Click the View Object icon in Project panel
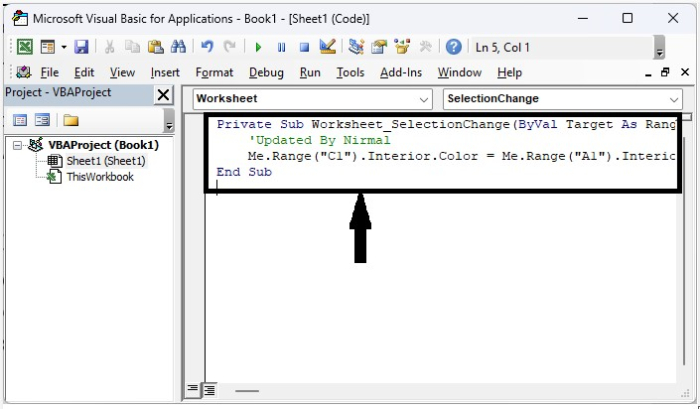 coord(42,120)
